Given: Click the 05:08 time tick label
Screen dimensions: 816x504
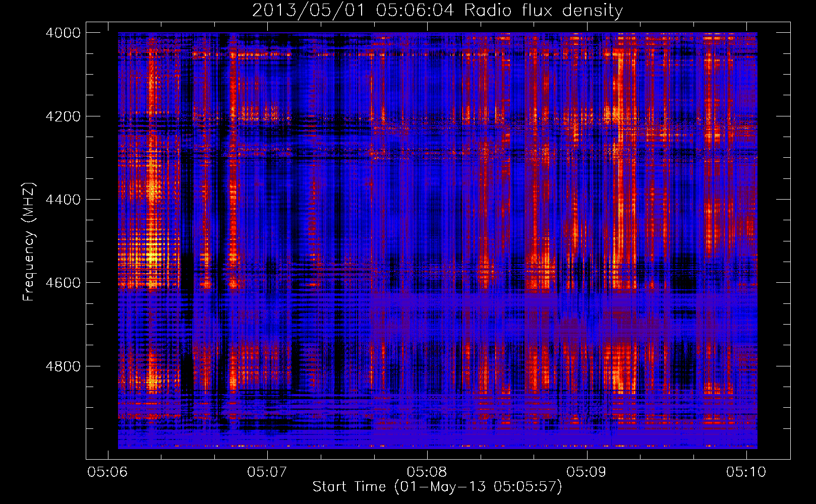Looking at the screenshot, I should (x=427, y=472).
